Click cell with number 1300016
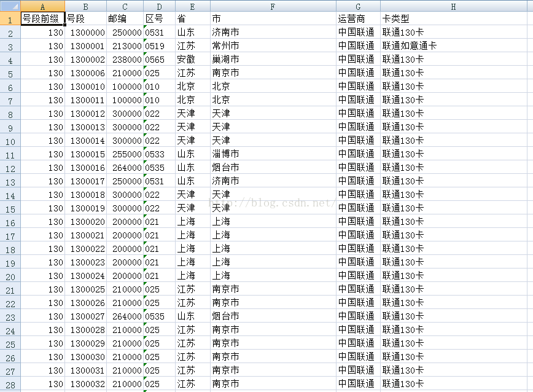This screenshot has width=533, height=392. click(86, 168)
